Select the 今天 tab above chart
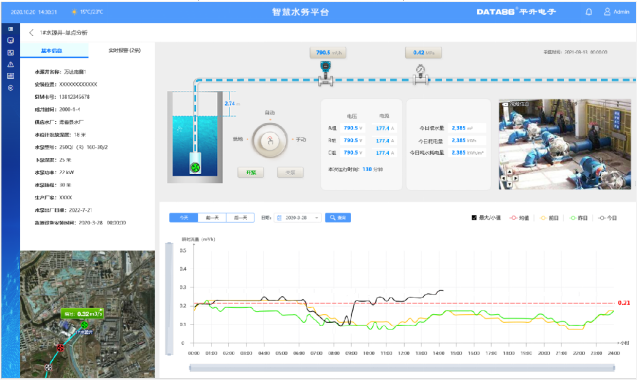 click(184, 218)
